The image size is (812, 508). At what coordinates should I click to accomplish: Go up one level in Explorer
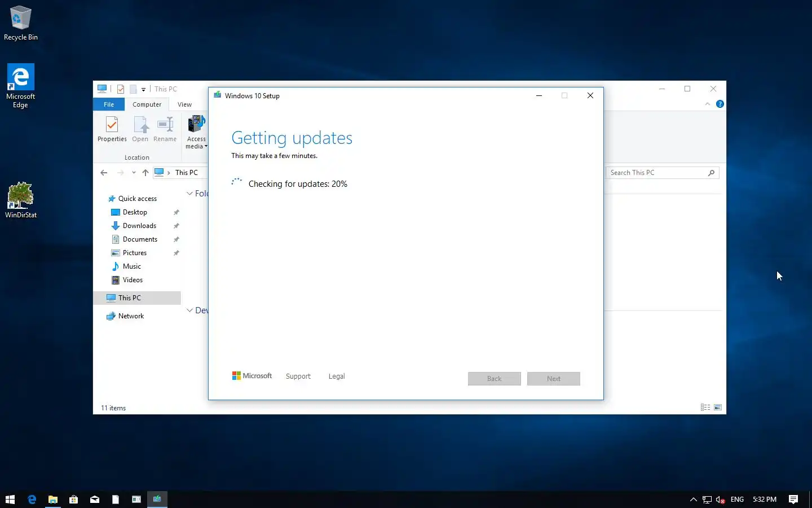click(x=145, y=173)
